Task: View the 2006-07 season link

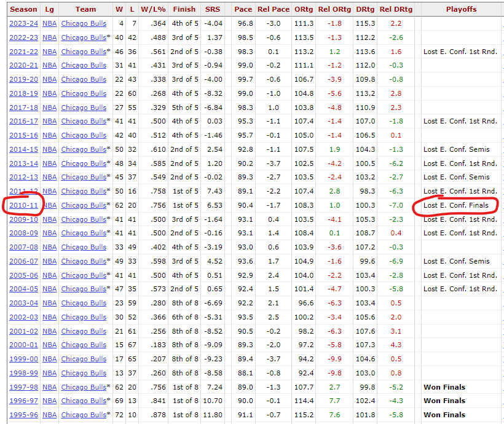Action: (x=23, y=261)
